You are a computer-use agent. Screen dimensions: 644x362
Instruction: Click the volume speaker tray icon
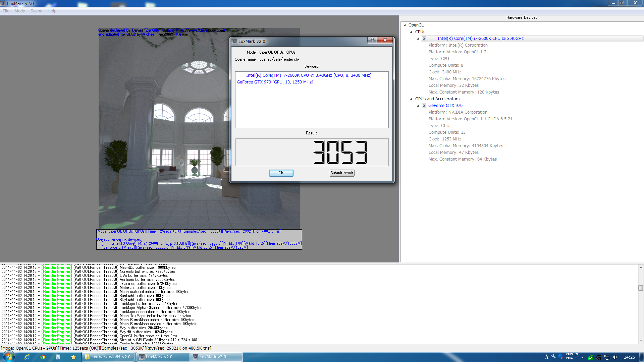click(x=615, y=357)
